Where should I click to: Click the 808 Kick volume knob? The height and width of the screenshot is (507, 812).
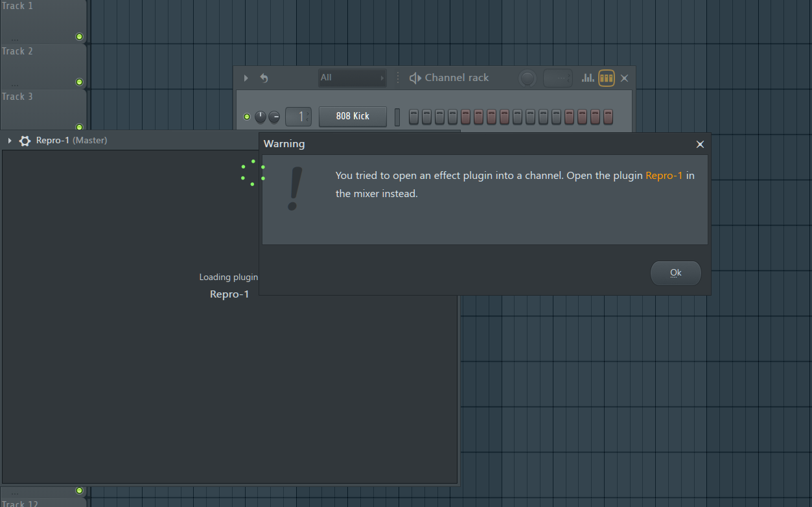pyautogui.click(x=274, y=117)
